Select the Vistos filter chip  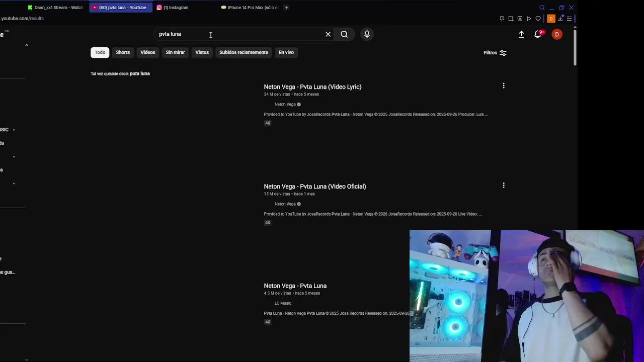(202, 52)
